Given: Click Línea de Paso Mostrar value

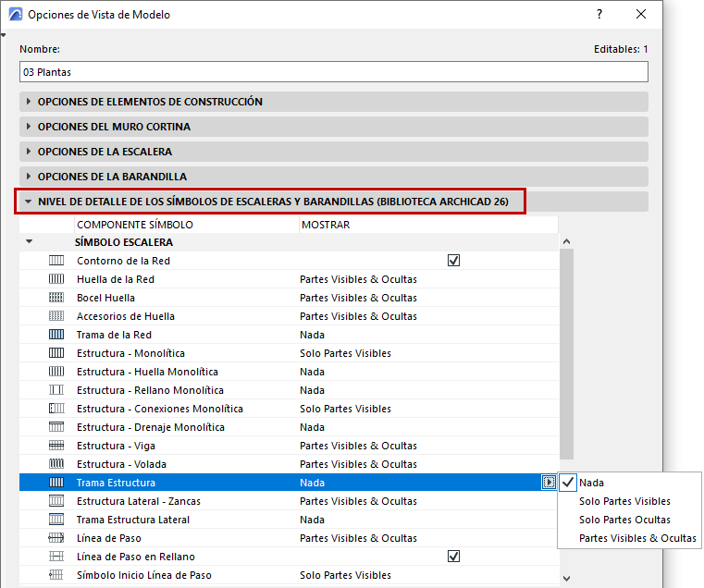Looking at the screenshot, I should pos(358,538).
